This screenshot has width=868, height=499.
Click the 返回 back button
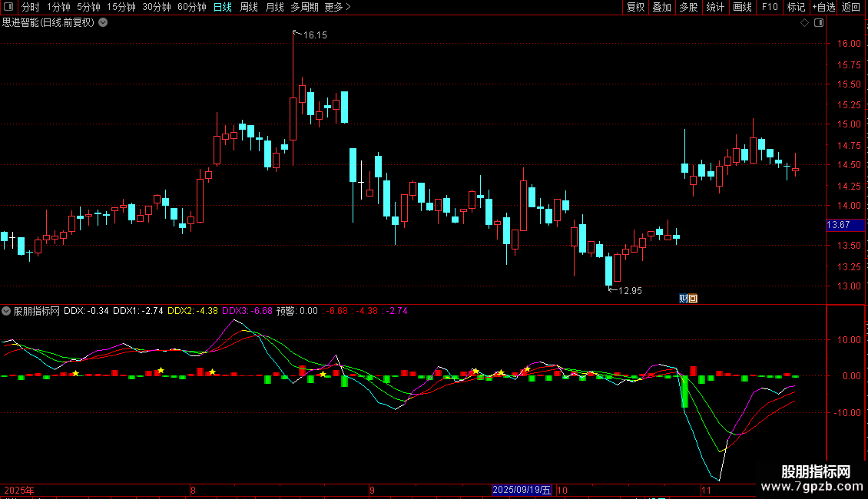[x=851, y=7]
